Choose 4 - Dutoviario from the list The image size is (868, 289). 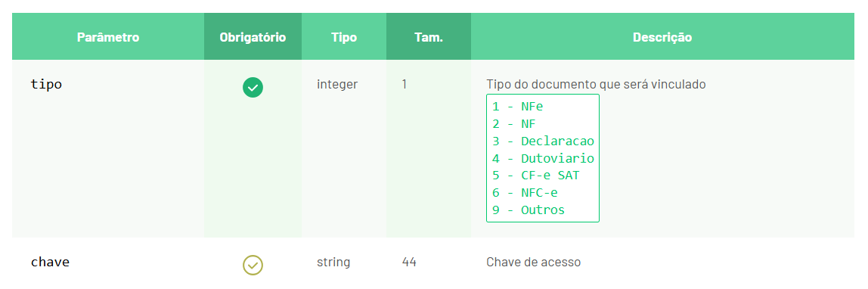coord(543,158)
